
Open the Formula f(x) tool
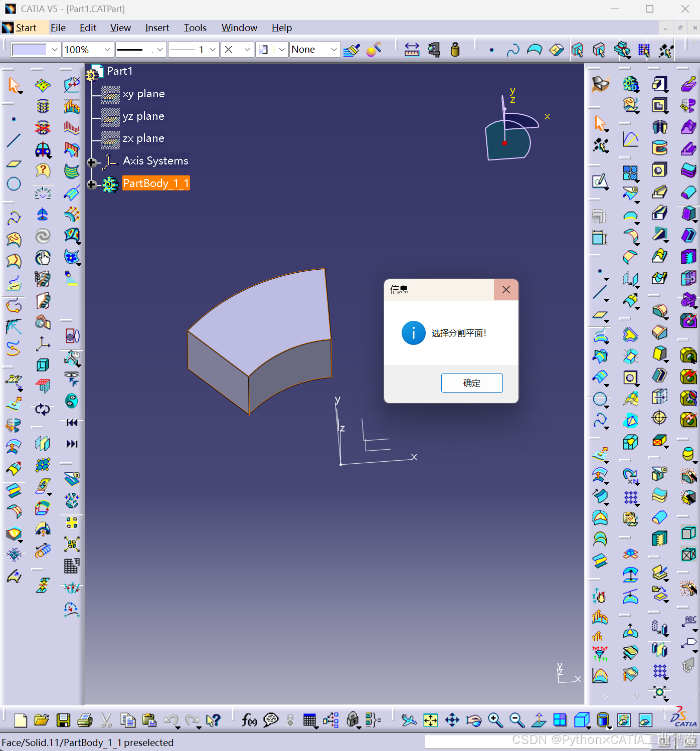[x=249, y=720]
